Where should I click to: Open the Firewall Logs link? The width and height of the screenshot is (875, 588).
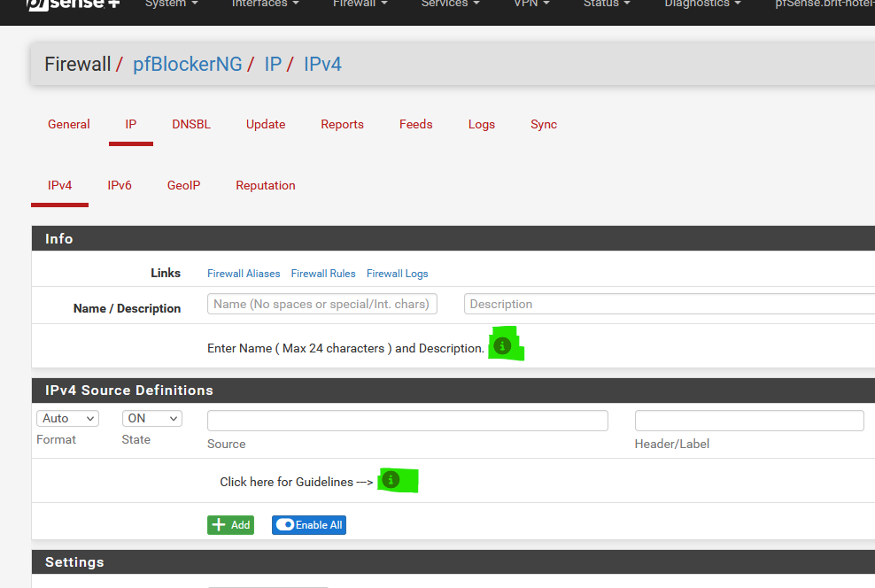click(x=397, y=274)
